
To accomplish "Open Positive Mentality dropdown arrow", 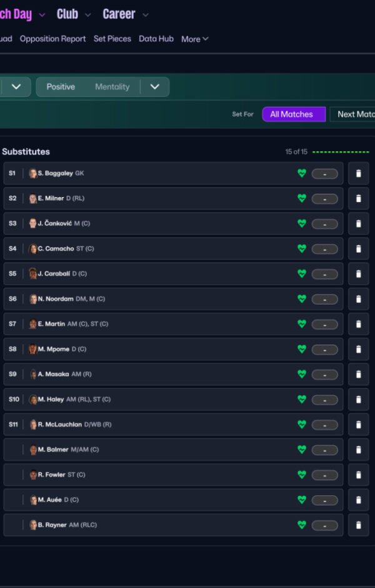I will (x=154, y=87).
